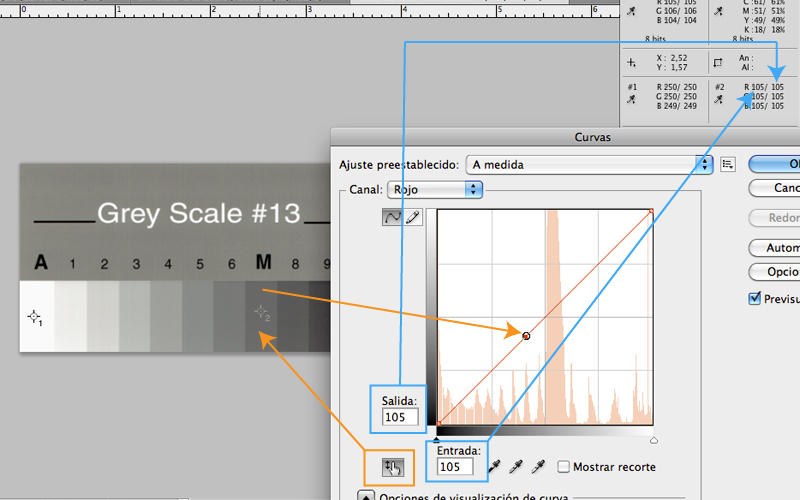Click the cursor coordinates crosshair icon
The width and height of the screenshot is (800, 500).
pyautogui.click(x=631, y=62)
